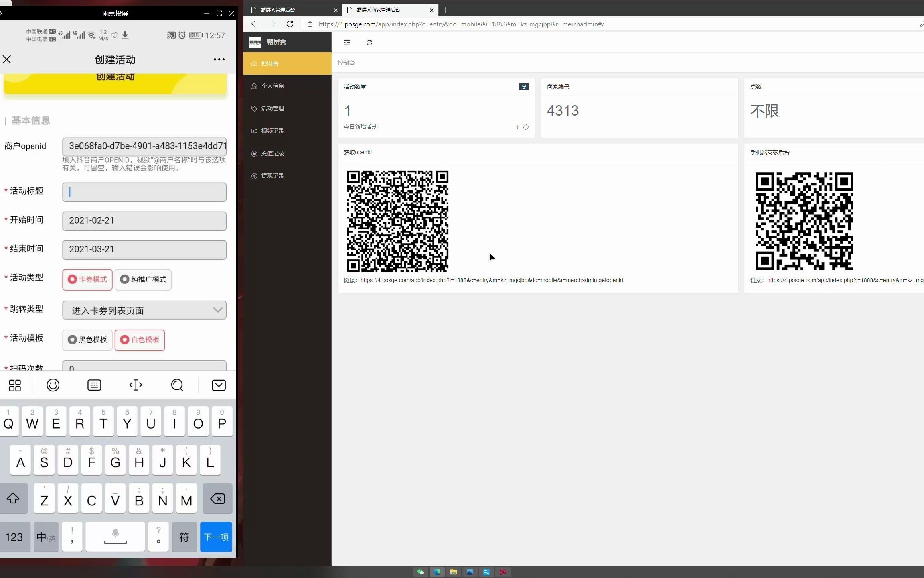Click the dashboard refresh icon beside menu toggle
924x578 pixels.
[369, 43]
